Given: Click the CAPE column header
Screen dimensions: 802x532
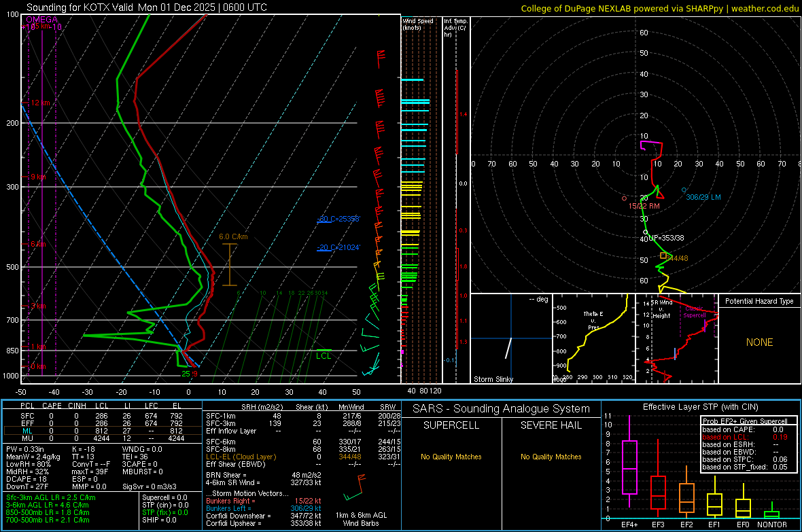Looking at the screenshot, I should [x=52, y=406].
